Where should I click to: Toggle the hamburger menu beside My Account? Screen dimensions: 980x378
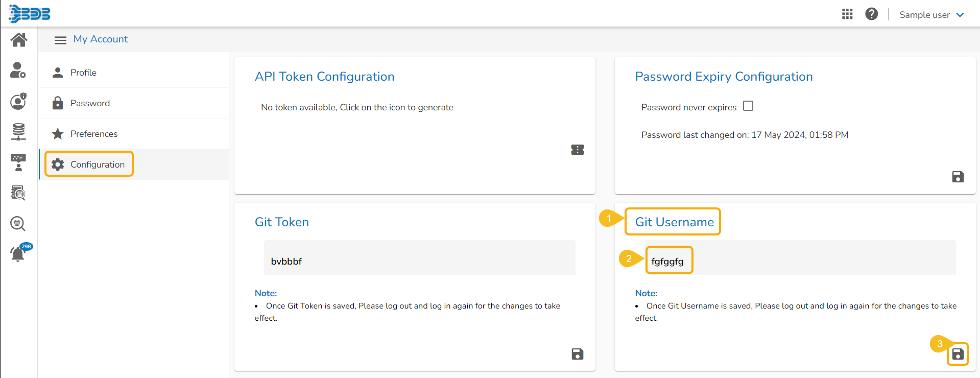pyautogui.click(x=60, y=40)
